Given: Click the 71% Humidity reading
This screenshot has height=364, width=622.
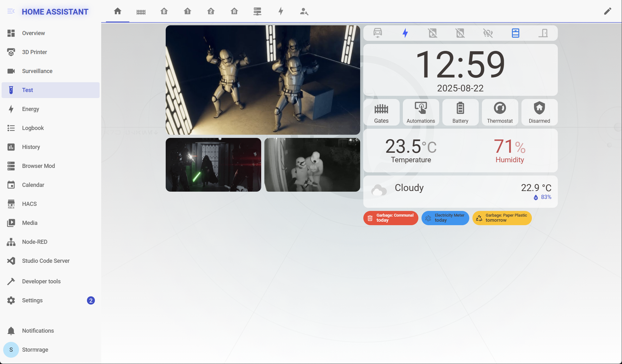Looking at the screenshot, I should [510, 151].
